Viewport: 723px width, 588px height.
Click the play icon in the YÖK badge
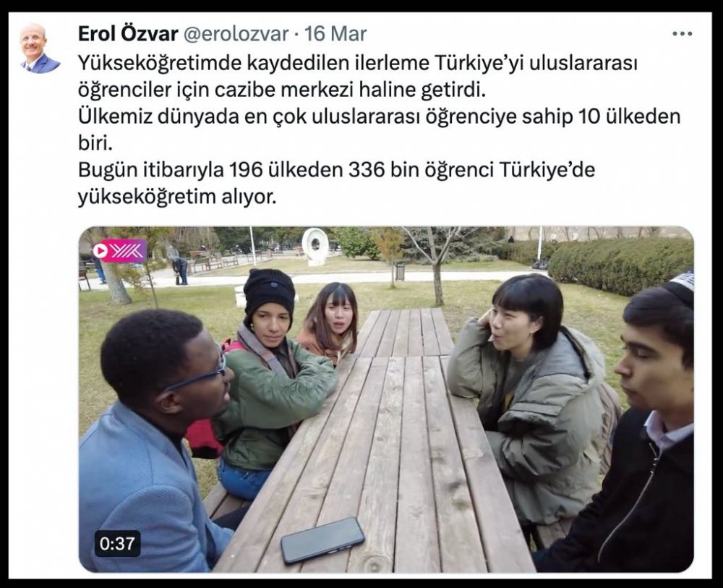pyautogui.click(x=100, y=250)
